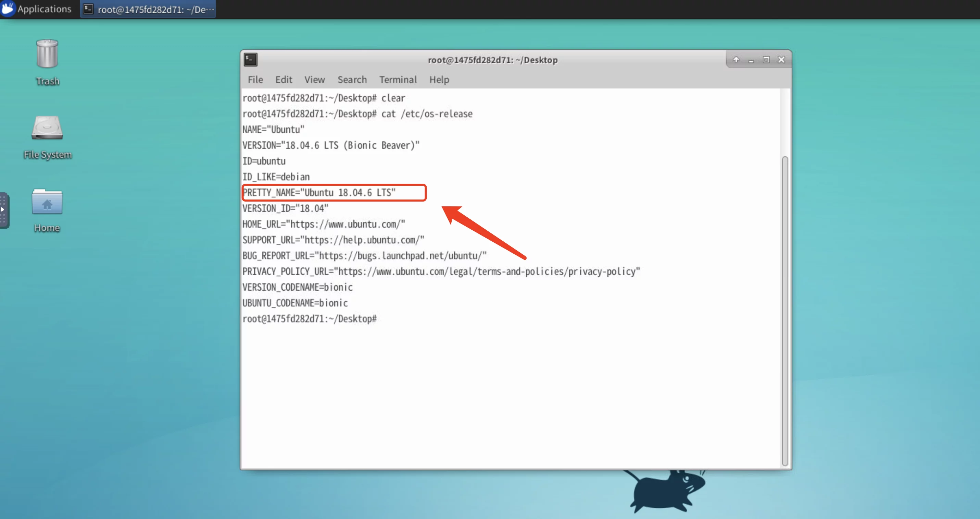Click the keep-above arrow titlebar button
This screenshot has height=519, width=980.
click(736, 60)
